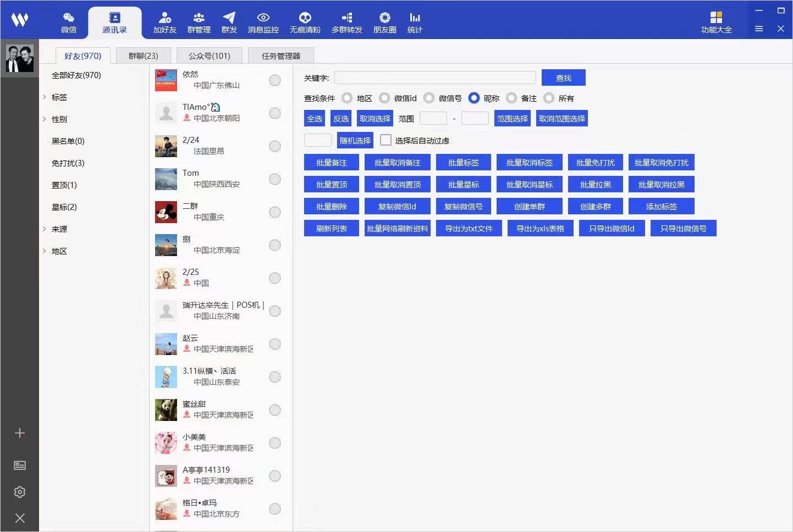Open the 无痕清粉 ghost cleanup tool
The width and height of the screenshot is (793, 532).
pos(305,23)
